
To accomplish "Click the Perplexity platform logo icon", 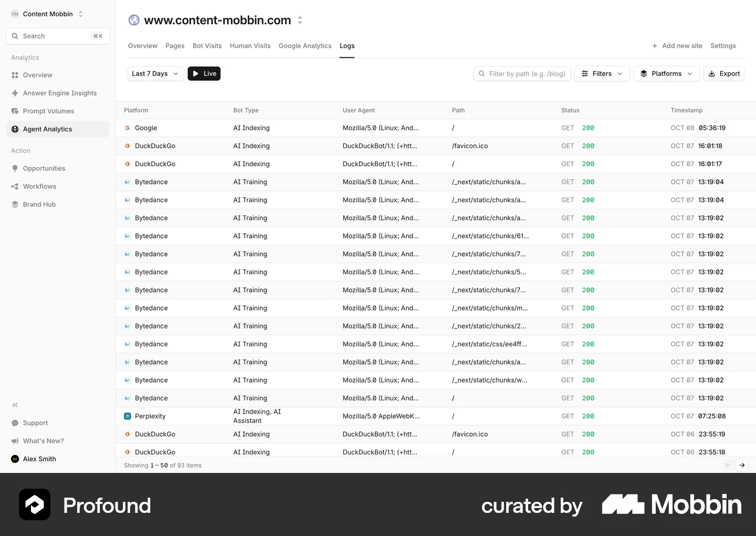I will 128,416.
